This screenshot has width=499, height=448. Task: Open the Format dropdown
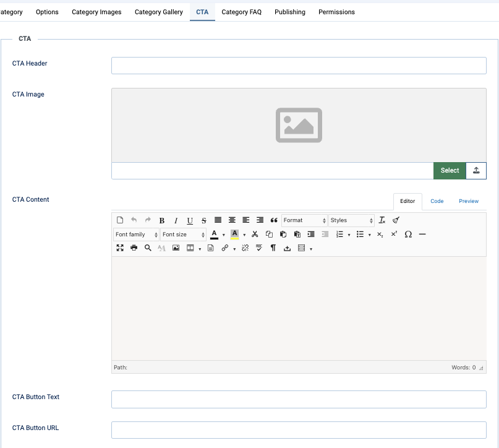[x=304, y=220]
